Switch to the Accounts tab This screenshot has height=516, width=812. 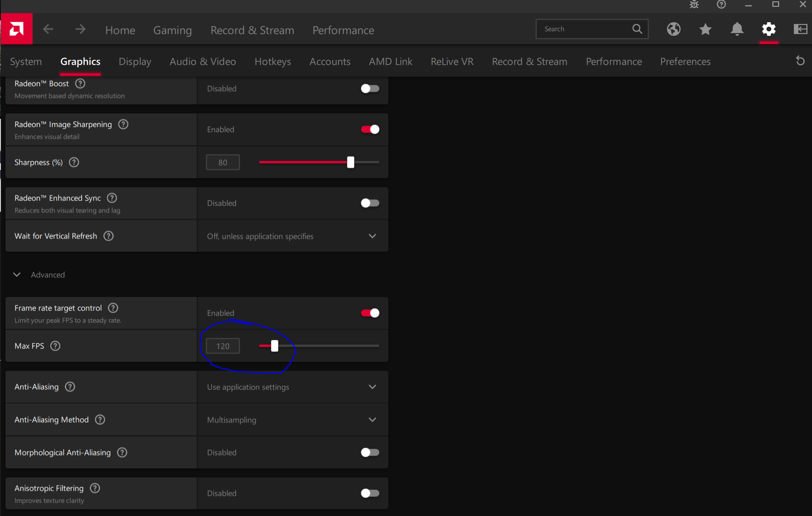click(330, 62)
